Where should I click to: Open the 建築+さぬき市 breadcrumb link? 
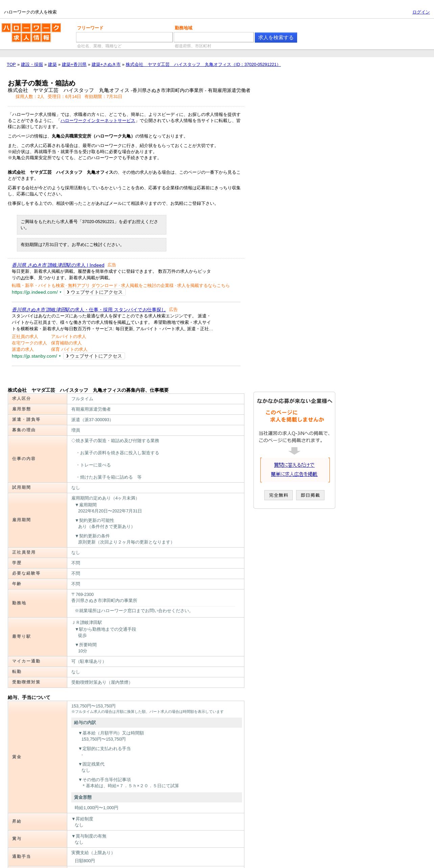(106, 64)
